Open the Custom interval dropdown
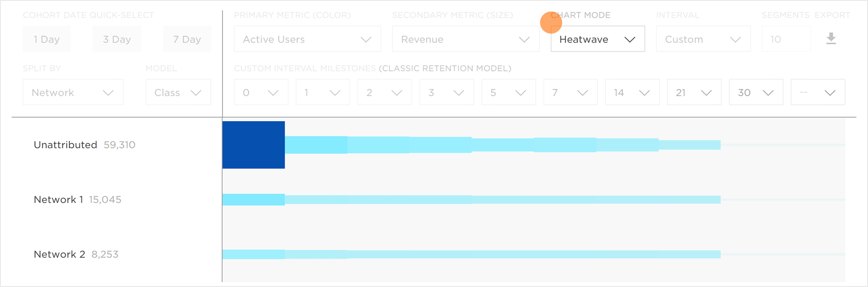The width and height of the screenshot is (868, 287). point(703,39)
